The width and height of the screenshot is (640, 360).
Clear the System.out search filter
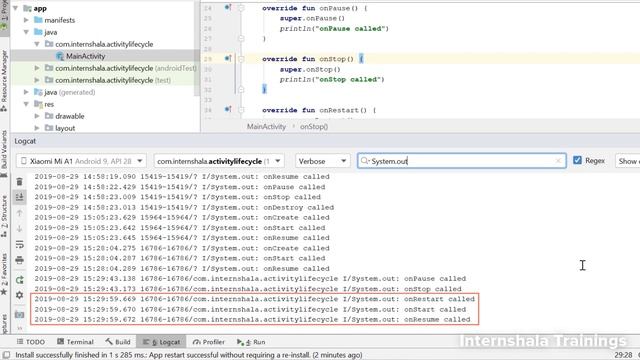point(558,161)
